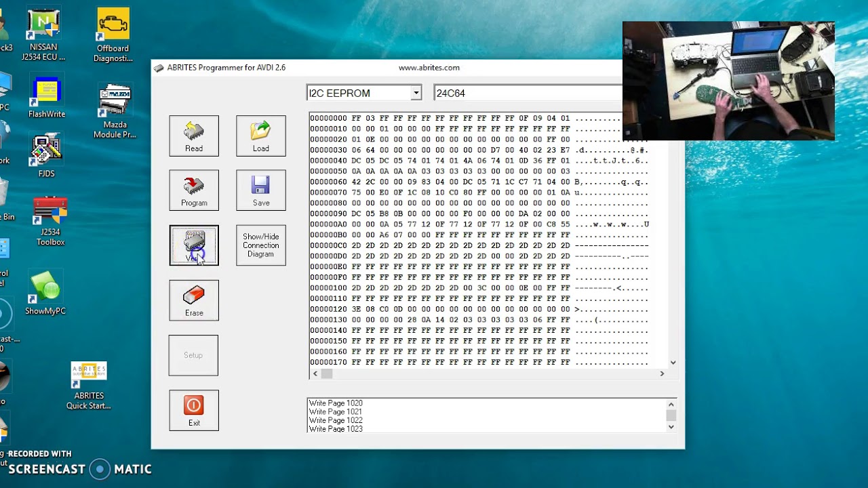Open Offboard Diagnostic desktop shortcut
The width and height of the screenshot is (868, 488).
tap(113, 35)
